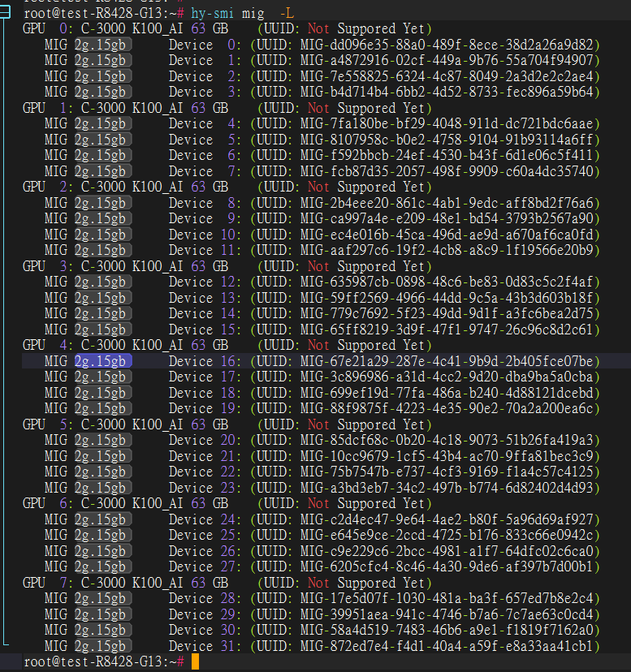This screenshot has width=631, height=672.
Task: Click UUID MIG-a4872916-02cf-449a-9b76-55a704f94907
Action: tap(447, 60)
